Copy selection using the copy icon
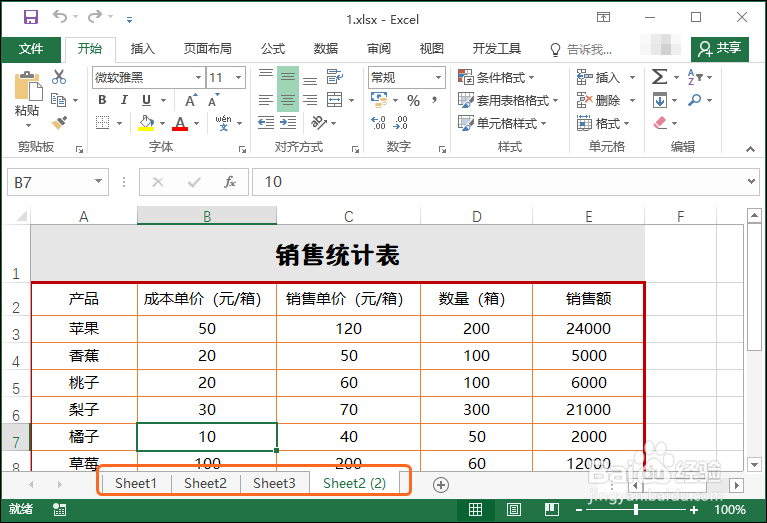Viewport: 767px width, 523px height. click(59, 100)
